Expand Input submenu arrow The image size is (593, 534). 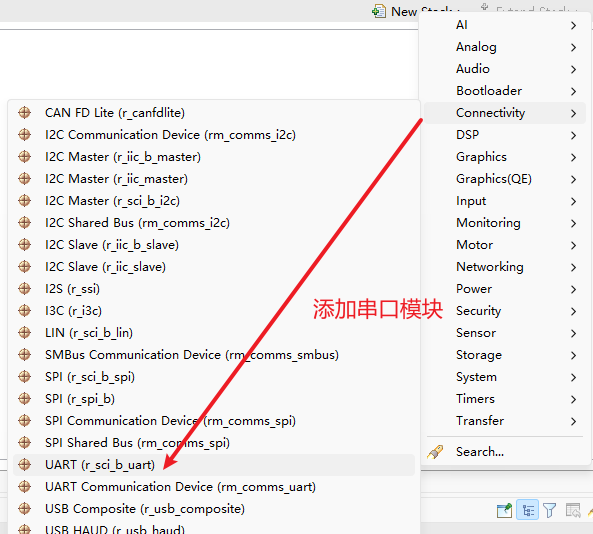coord(573,201)
